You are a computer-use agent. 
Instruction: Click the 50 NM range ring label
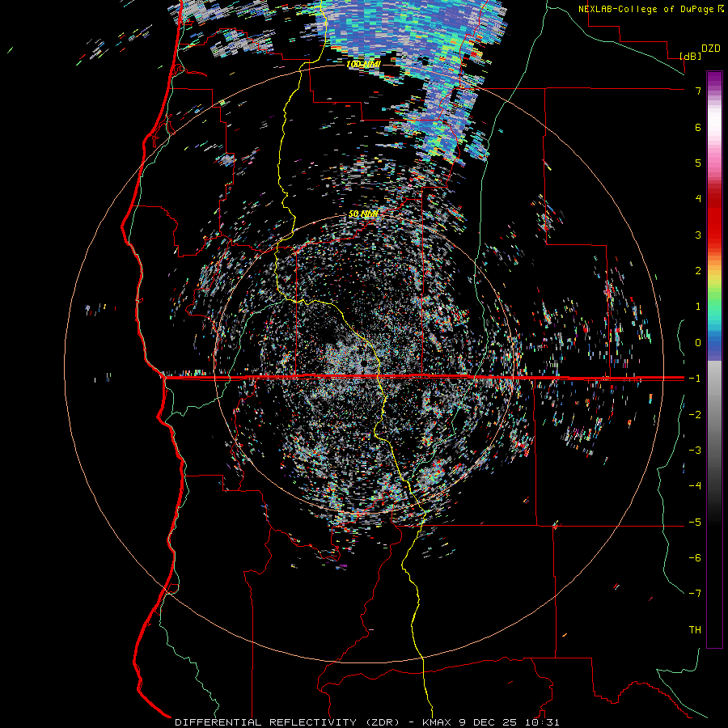363,214
